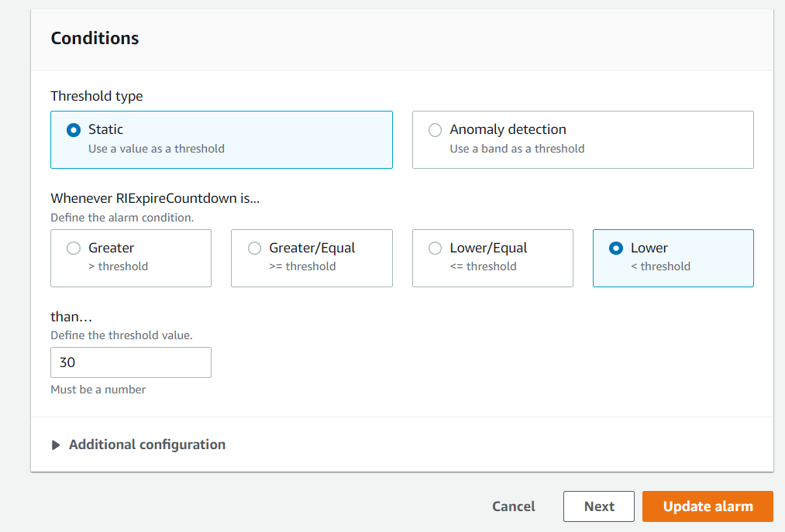Click the Conditions panel heading
The image size is (785, 532).
pos(95,38)
